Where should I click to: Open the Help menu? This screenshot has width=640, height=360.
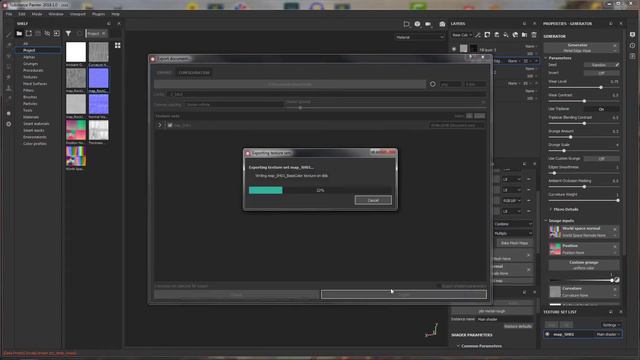point(116,14)
